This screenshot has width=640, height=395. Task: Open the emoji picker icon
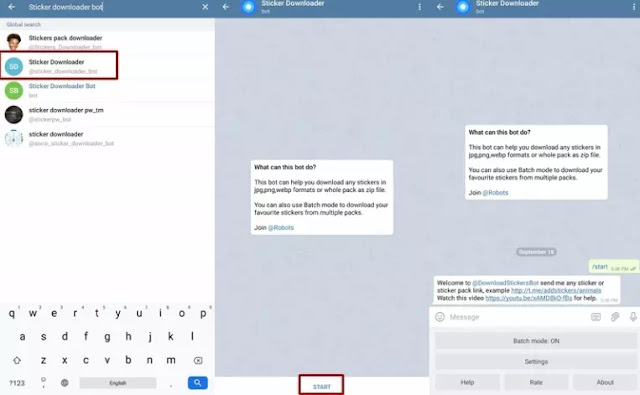pyautogui.click(x=440, y=317)
